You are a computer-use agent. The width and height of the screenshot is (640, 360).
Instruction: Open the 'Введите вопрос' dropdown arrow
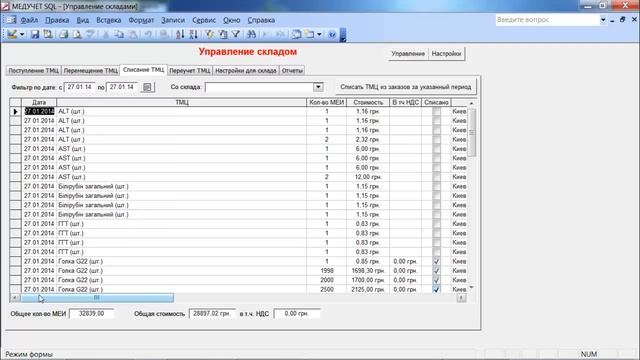tap(603, 20)
